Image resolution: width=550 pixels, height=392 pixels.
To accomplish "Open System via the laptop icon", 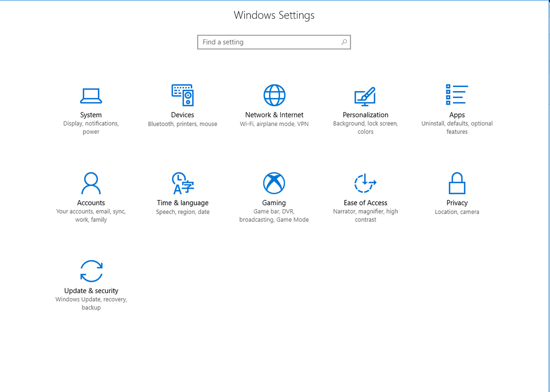I will pyautogui.click(x=91, y=95).
